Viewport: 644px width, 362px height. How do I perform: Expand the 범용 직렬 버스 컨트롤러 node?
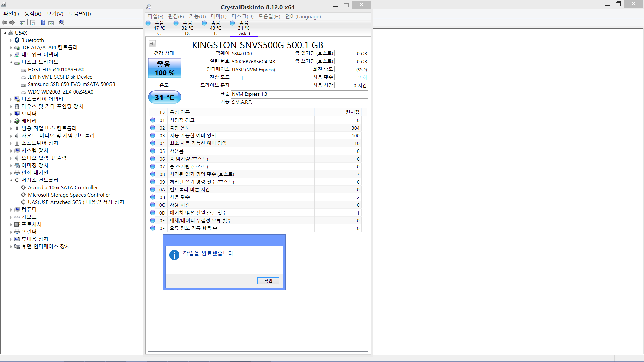11,129
